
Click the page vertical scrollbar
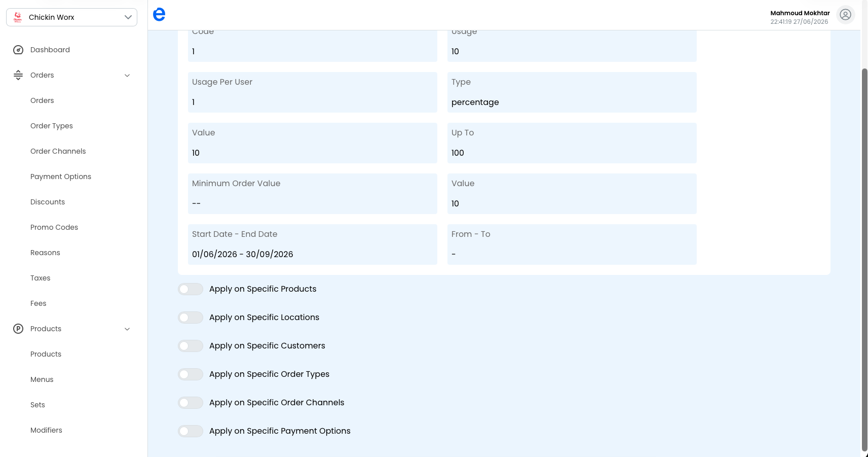[864, 259]
